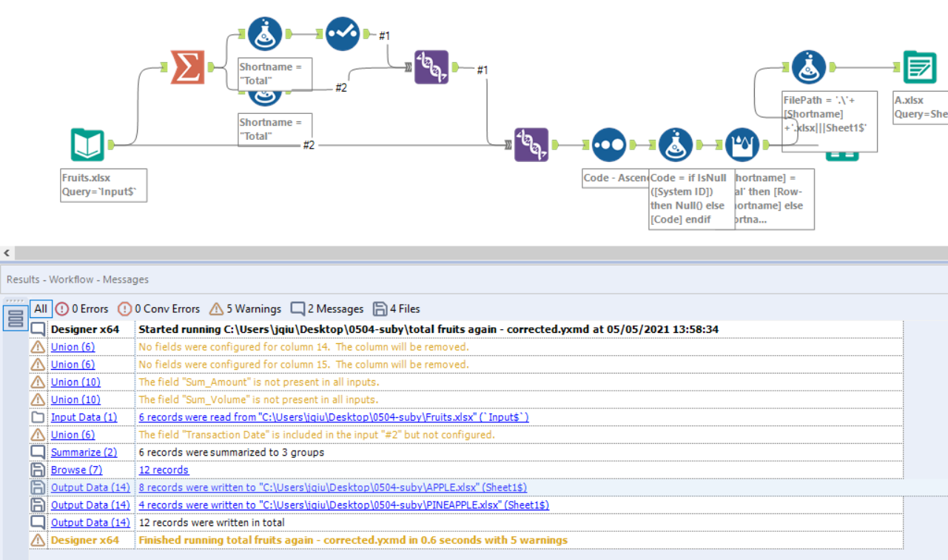The image size is (948, 560).
Task: Click the 12 records Browse link
Action: click(164, 470)
